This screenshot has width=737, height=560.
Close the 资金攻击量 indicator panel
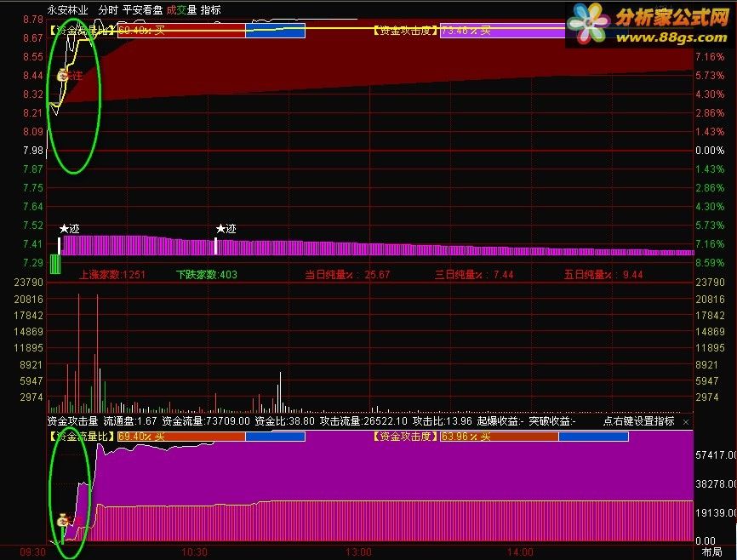click(x=686, y=422)
